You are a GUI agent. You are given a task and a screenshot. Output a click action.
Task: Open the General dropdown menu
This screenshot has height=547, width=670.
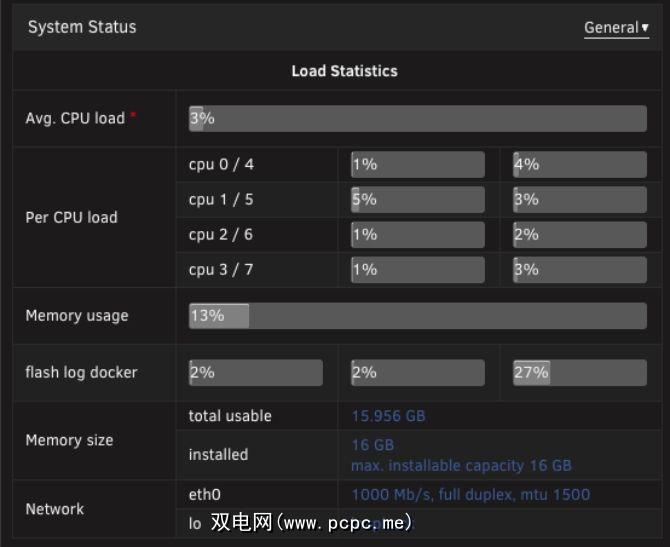616,28
